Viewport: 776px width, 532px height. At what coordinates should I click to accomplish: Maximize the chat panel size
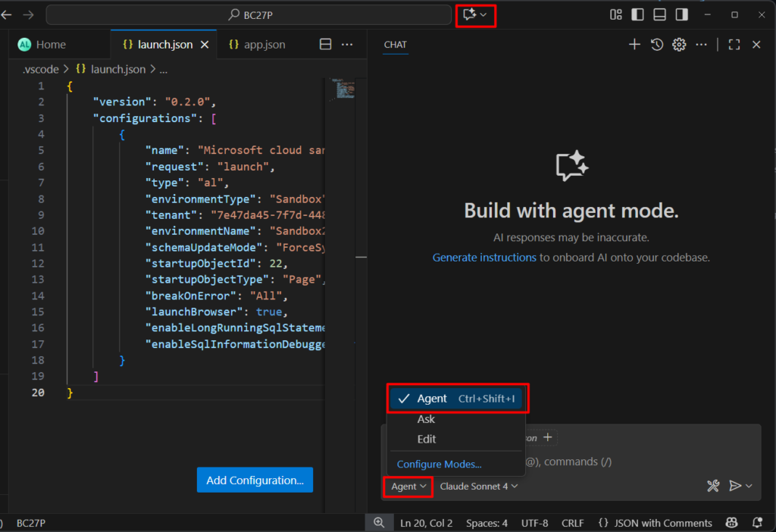pyautogui.click(x=734, y=45)
